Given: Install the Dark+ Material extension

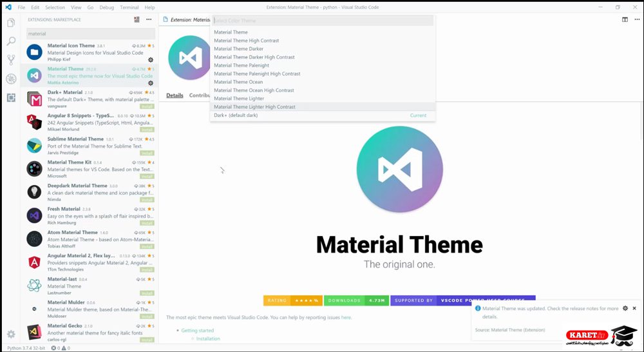Looking at the screenshot, I should [x=147, y=106].
